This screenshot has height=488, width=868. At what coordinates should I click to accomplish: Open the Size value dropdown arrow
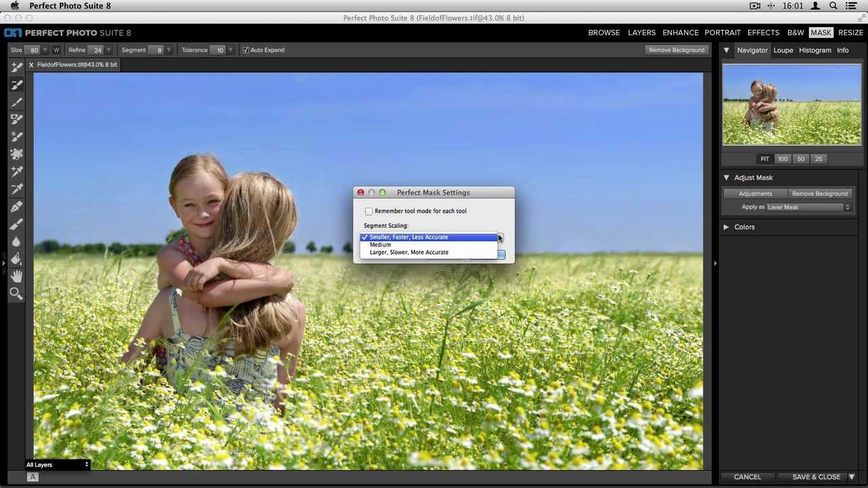45,50
